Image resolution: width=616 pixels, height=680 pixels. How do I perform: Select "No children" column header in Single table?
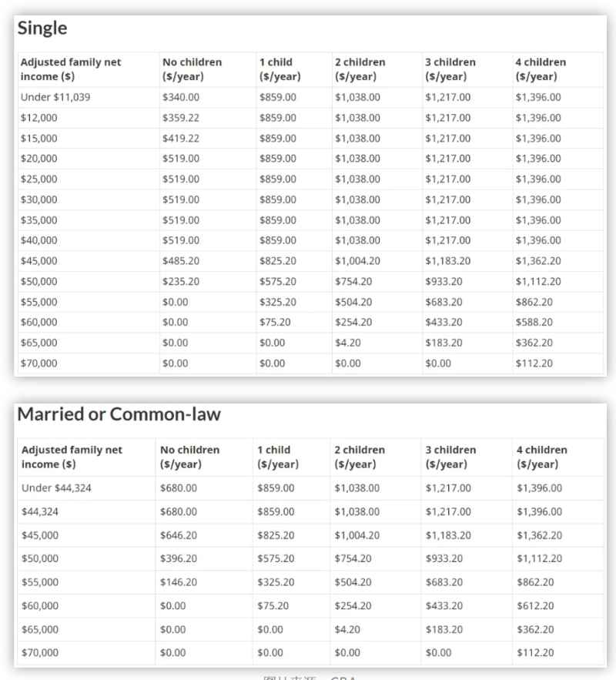click(192, 69)
